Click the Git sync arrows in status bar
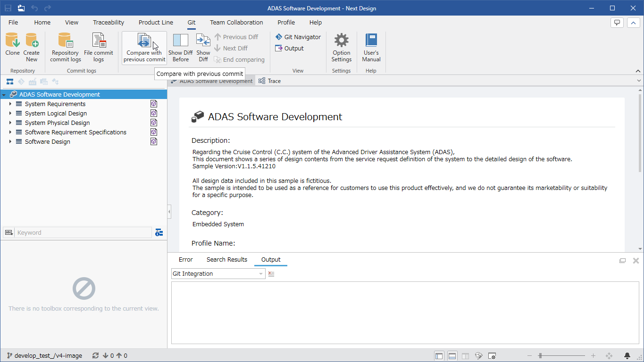644x362 pixels. tap(96, 356)
